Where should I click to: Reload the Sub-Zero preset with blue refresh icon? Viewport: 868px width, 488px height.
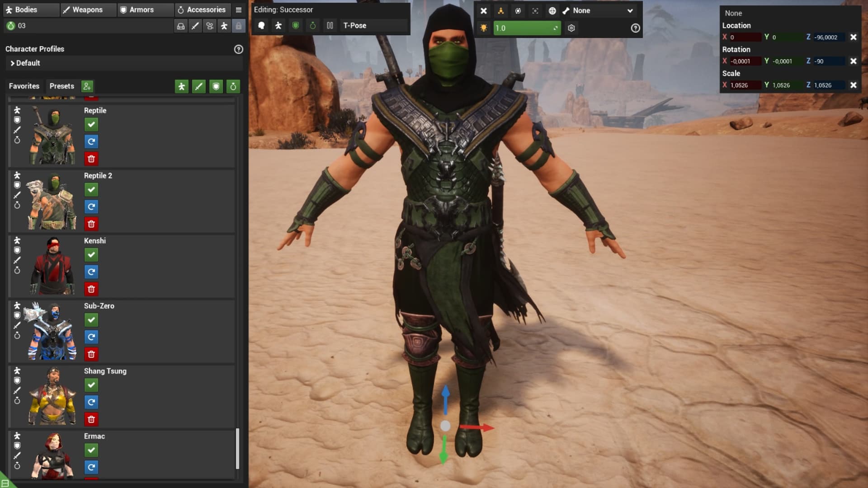coord(91,337)
